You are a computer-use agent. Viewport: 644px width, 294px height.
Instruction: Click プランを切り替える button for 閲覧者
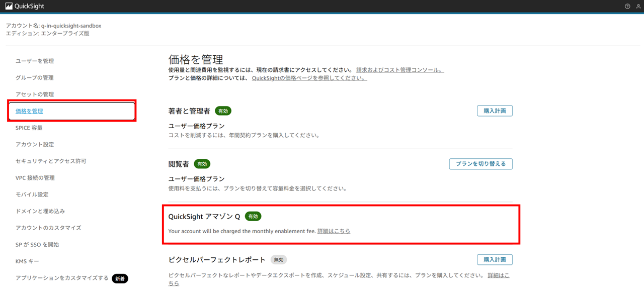[x=480, y=164]
